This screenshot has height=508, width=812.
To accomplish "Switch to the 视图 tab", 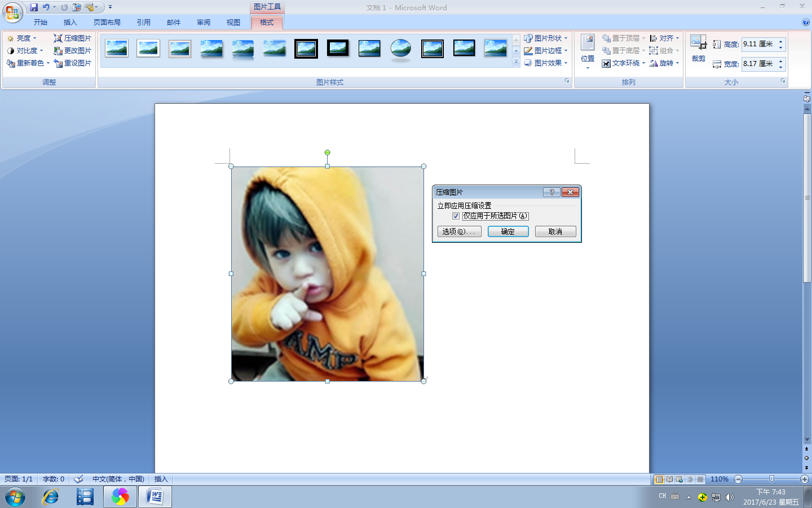I will point(233,23).
